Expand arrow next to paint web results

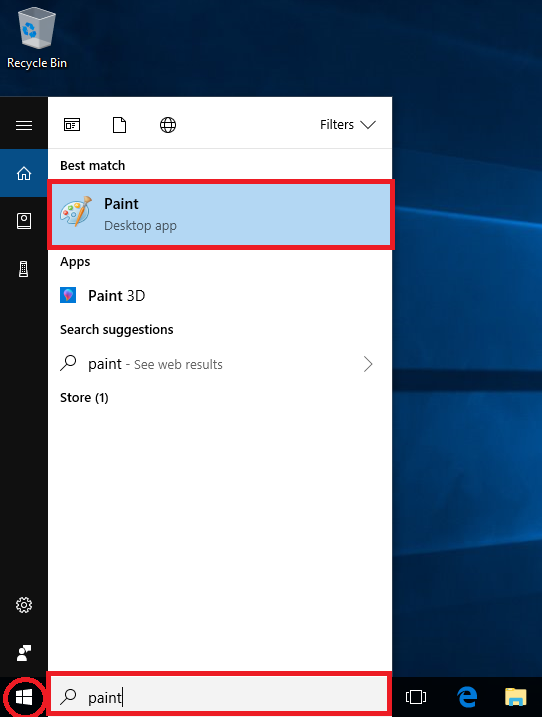coord(368,364)
